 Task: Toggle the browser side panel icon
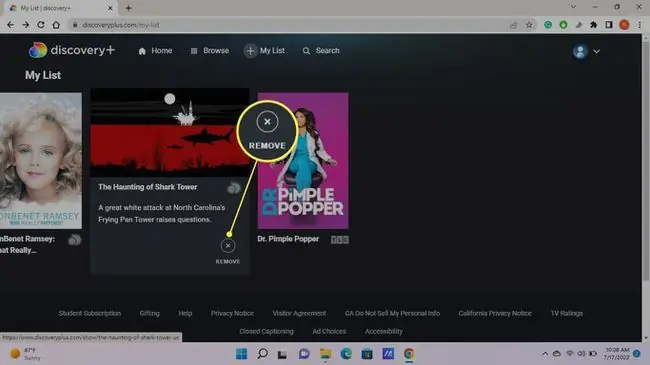pyautogui.click(x=609, y=25)
